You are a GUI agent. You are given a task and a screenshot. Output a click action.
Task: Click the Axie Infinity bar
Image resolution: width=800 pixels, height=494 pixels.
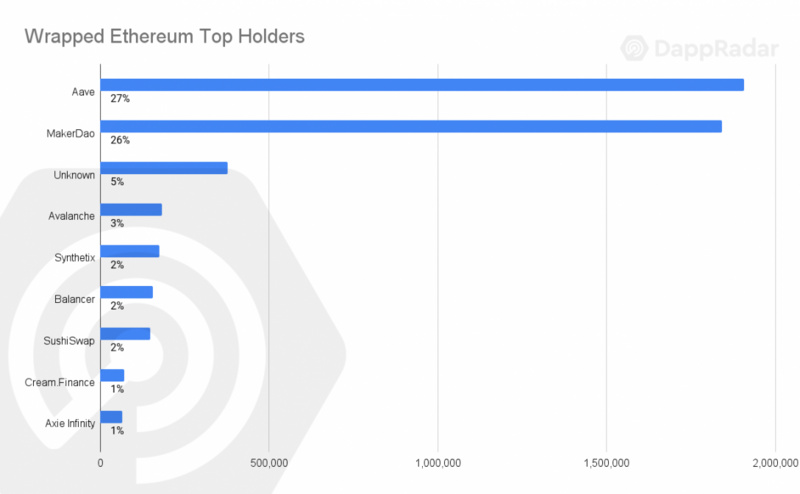111,416
